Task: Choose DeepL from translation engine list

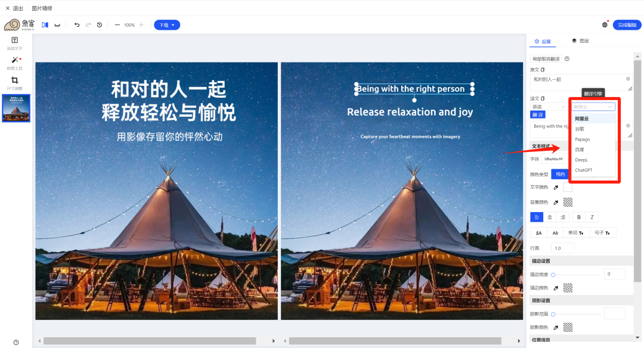Action: 582,160
